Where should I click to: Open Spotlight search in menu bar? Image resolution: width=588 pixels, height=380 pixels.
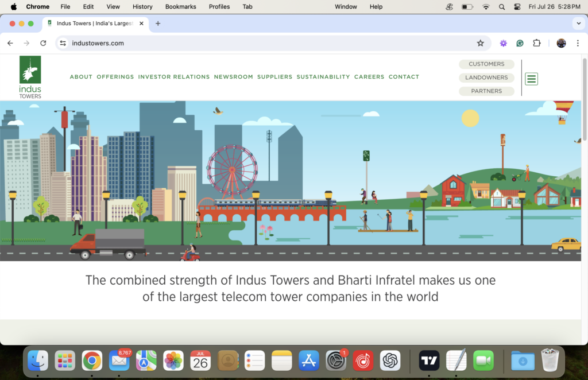click(x=502, y=7)
